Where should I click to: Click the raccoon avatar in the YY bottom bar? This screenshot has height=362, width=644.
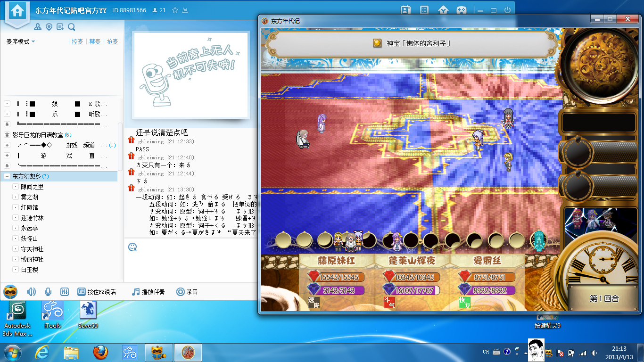[10, 292]
